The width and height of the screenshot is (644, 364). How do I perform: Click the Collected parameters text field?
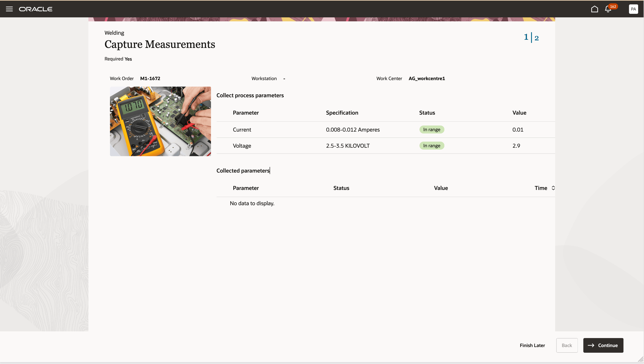243,170
